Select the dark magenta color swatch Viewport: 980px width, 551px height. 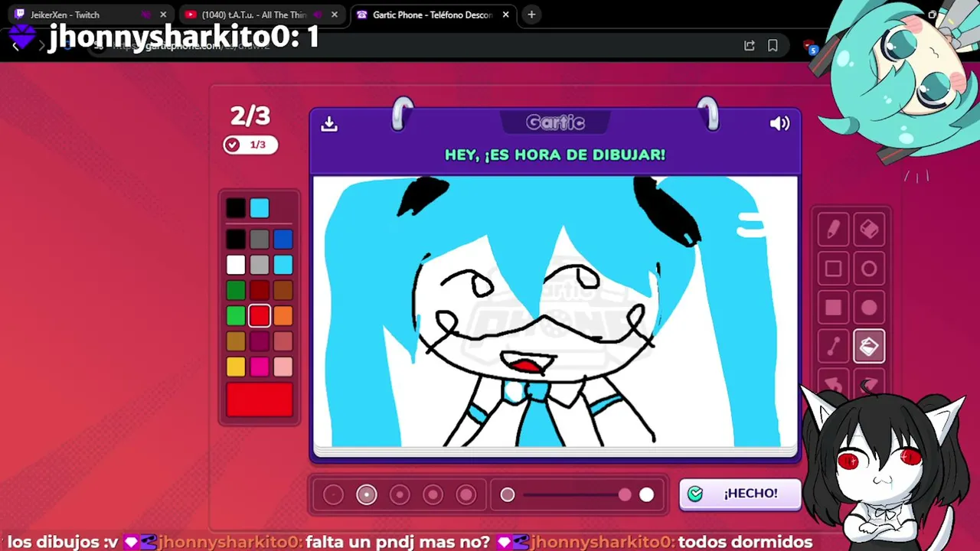tap(260, 341)
